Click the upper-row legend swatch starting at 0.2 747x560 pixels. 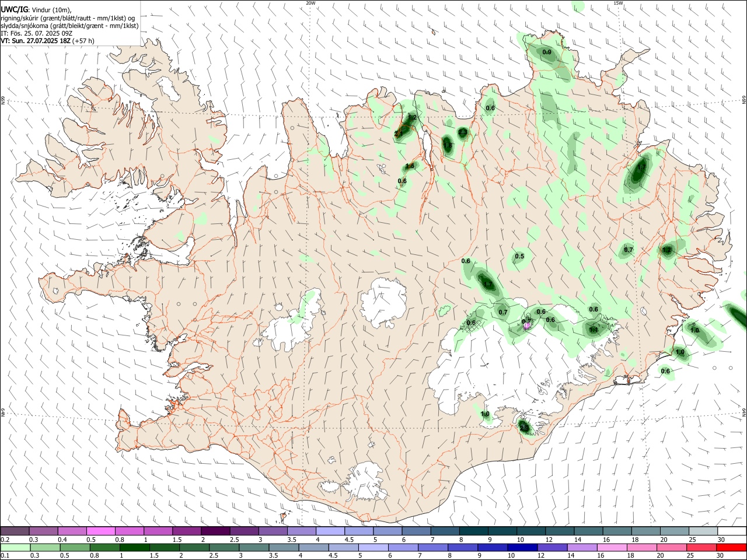click(15, 531)
